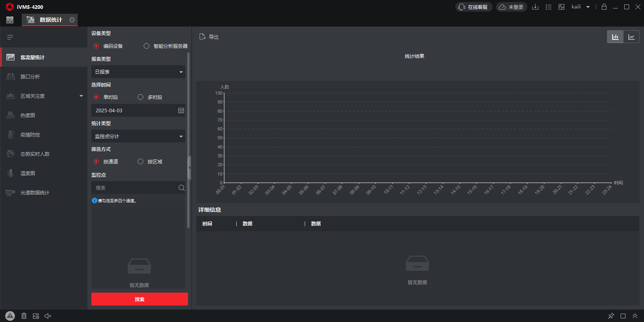
Task: Expand the 监控点分计 statistics type dropdown
Action: (138, 136)
